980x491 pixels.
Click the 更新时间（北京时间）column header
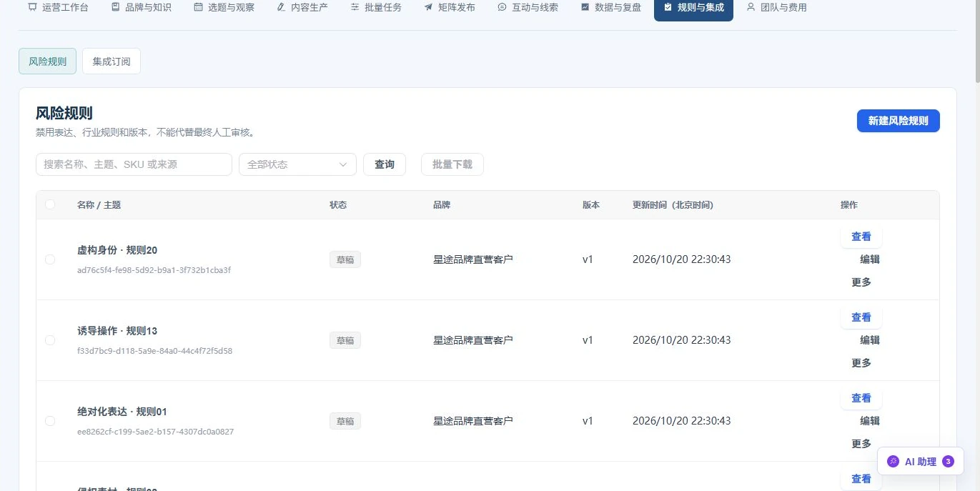[x=673, y=205]
